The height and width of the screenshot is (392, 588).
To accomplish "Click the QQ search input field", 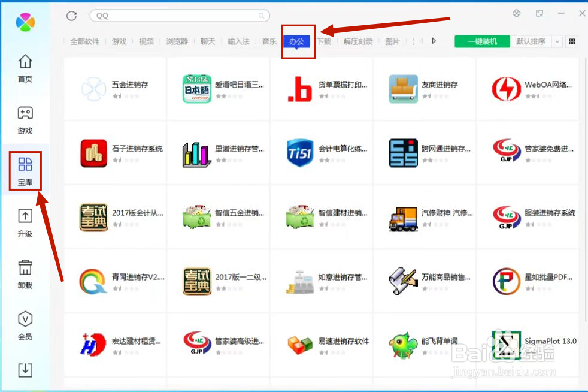I will [x=180, y=16].
